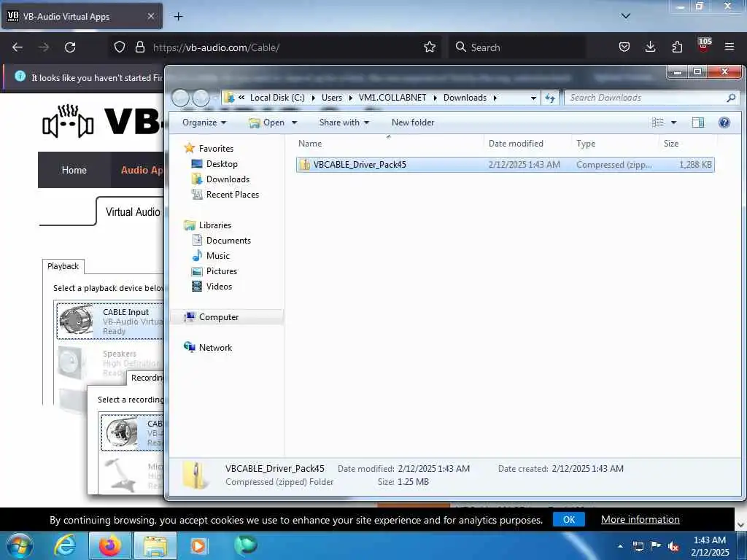Open new Firefox tab with plus

(x=178, y=17)
